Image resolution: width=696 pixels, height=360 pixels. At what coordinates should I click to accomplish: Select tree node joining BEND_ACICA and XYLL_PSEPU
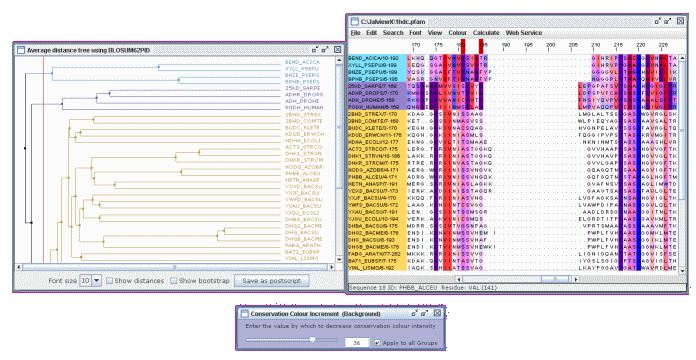(x=158, y=67)
